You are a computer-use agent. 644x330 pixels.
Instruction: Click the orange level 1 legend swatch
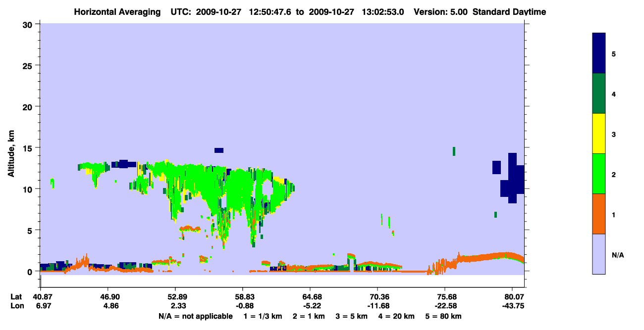tap(599, 214)
